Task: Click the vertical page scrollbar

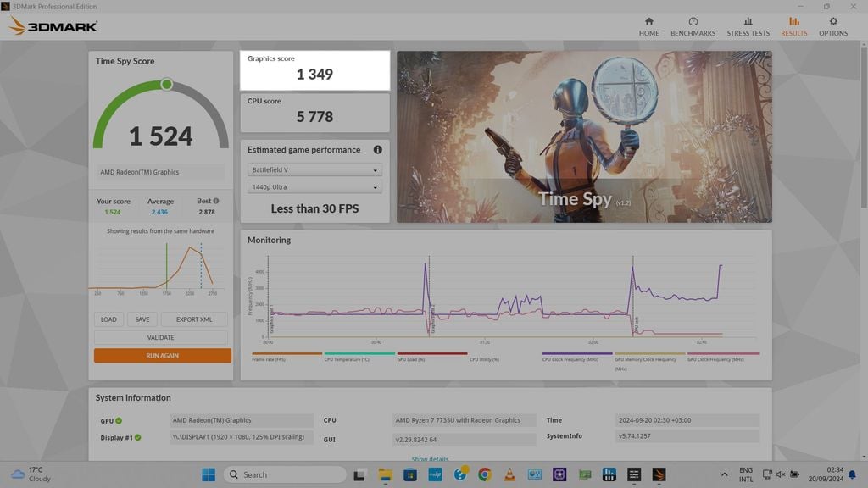Action: [x=864, y=127]
